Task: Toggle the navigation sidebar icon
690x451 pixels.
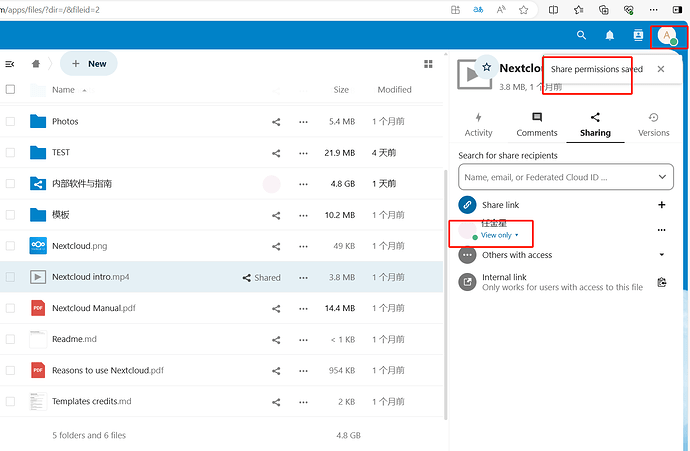Action: click(x=10, y=64)
